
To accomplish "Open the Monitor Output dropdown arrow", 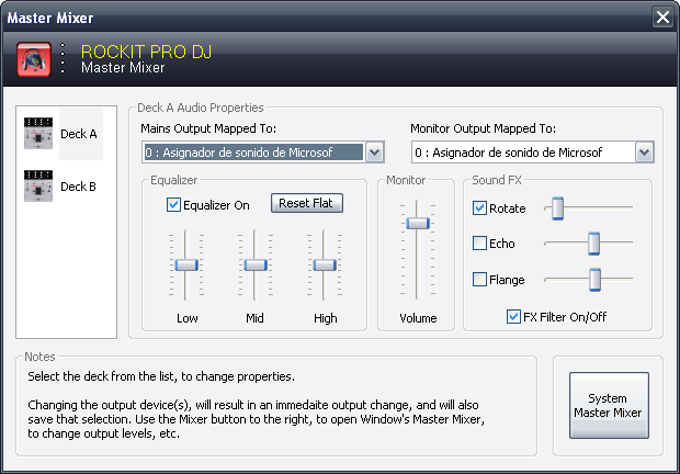I will click(x=644, y=152).
